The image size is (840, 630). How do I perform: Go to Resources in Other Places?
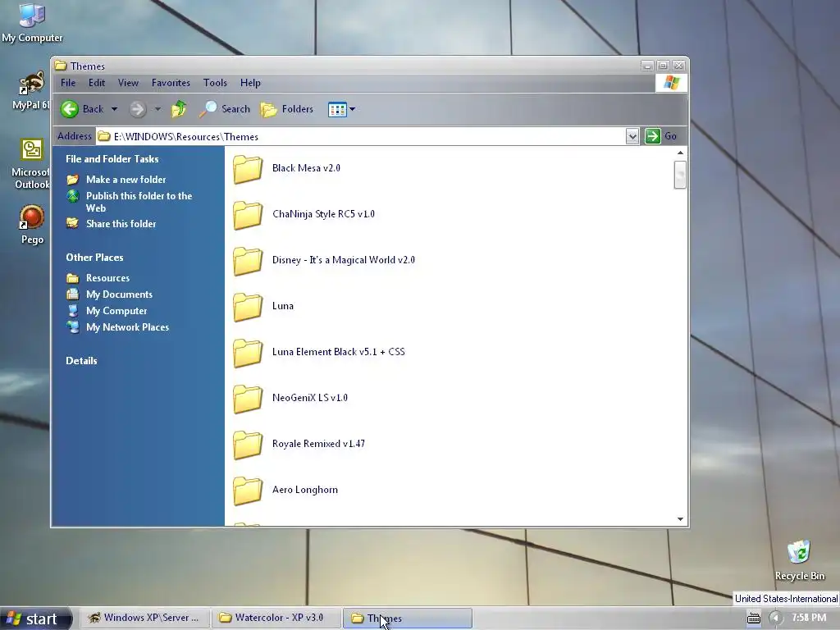pos(107,278)
